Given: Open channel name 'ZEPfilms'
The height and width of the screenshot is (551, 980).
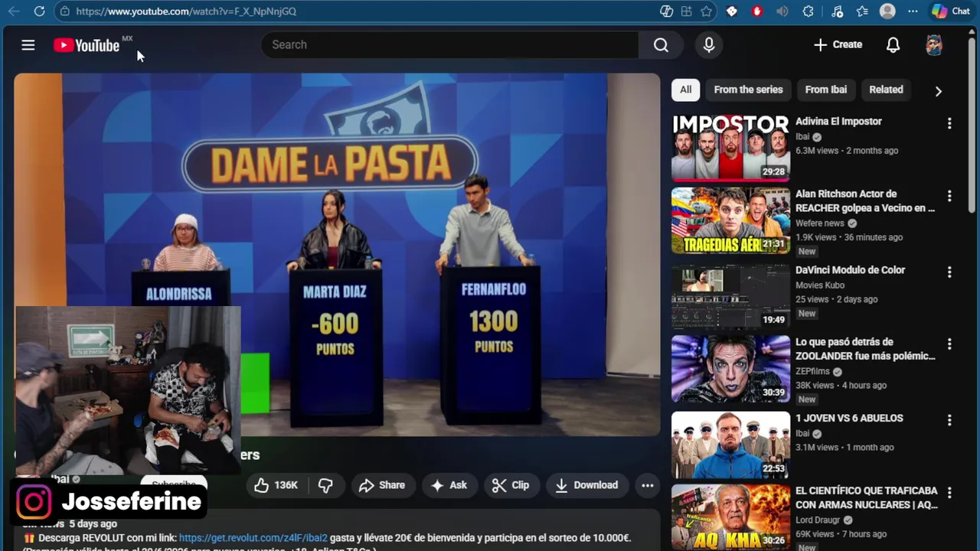Looking at the screenshot, I should point(812,371).
